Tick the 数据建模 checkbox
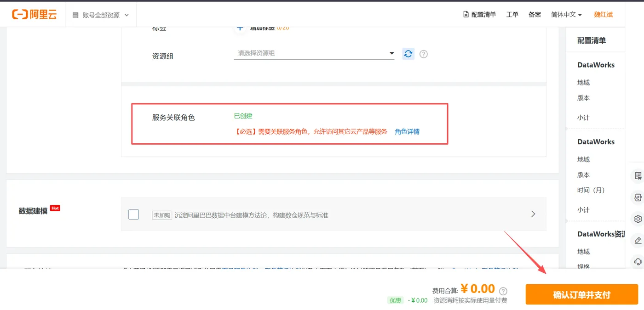Viewport: 644px width, 310px height. point(134,214)
